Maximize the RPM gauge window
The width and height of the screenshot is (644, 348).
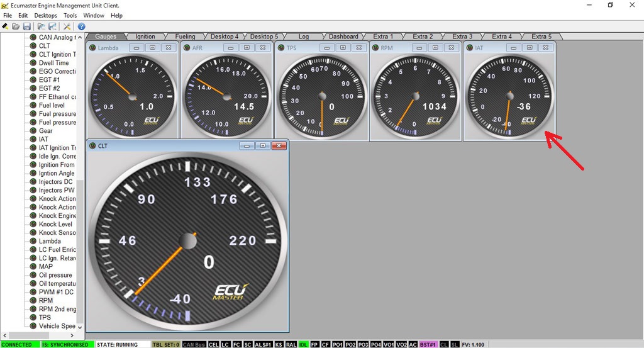click(437, 47)
